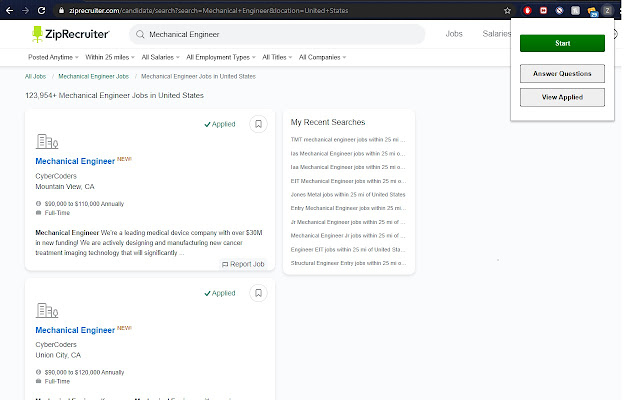The height and width of the screenshot is (400, 640).
Task: Open recent search TMT mechanical engineer jobs
Action: (348, 140)
